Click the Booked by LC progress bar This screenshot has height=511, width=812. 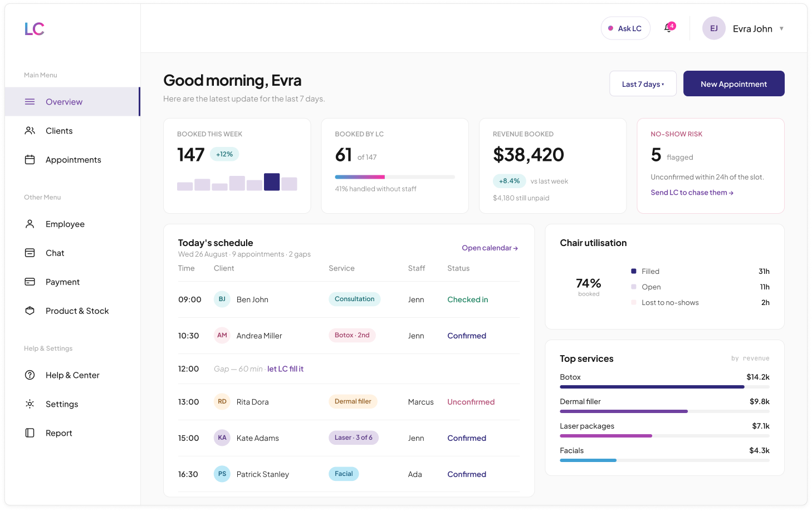click(395, 177)
